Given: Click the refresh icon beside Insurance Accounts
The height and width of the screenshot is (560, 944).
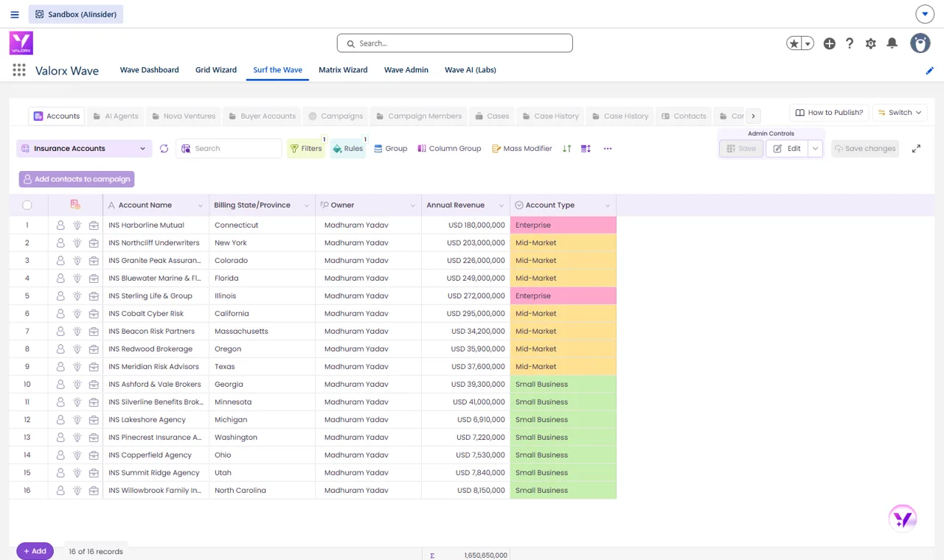Looking at the screenshot, I should [x=164, y=149].
